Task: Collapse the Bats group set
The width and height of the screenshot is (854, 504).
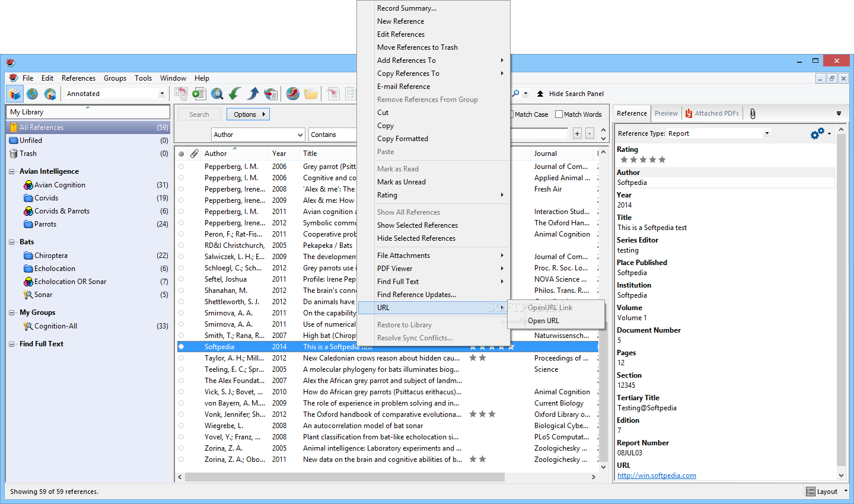Action: (x=12, y=242)
